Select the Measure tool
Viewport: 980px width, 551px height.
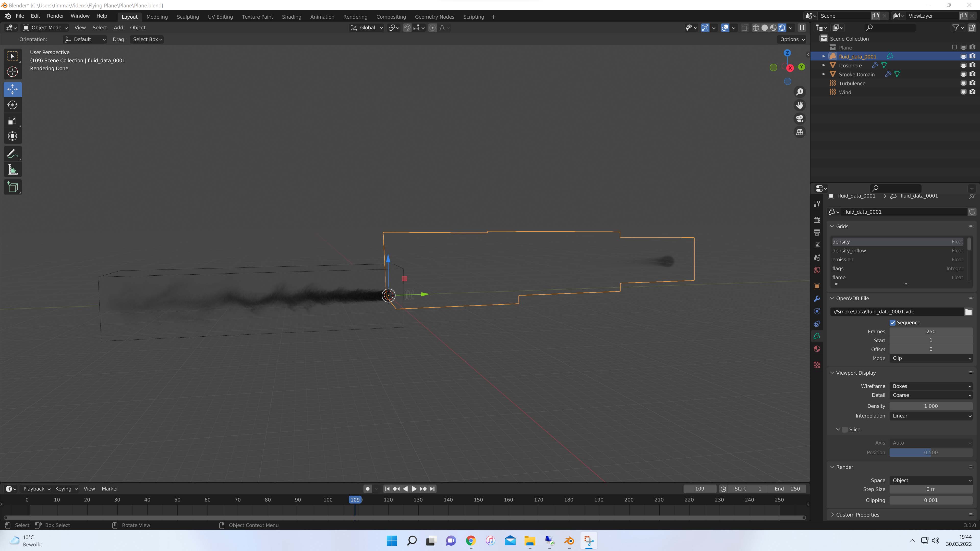pos(13,170)
